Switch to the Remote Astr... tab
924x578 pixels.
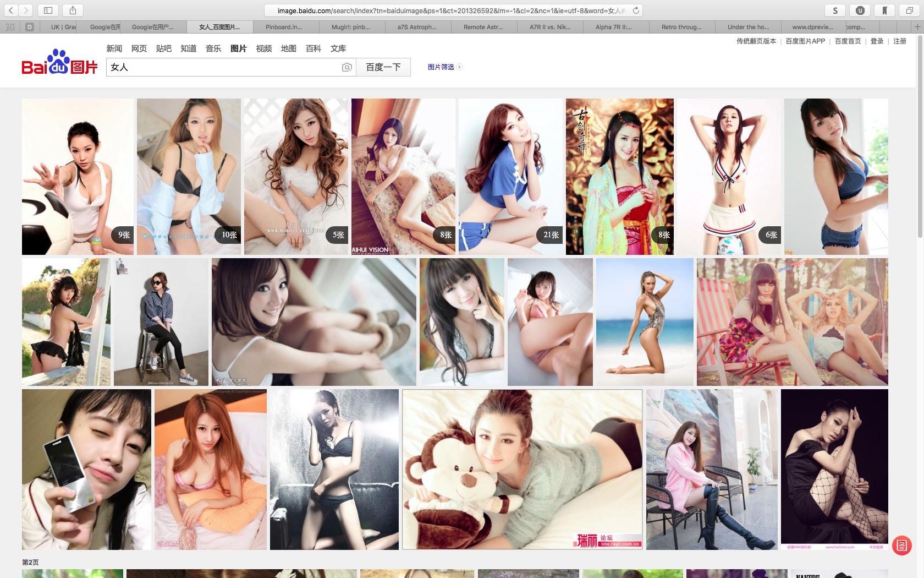pyautogui.click(x=484, y=27)
